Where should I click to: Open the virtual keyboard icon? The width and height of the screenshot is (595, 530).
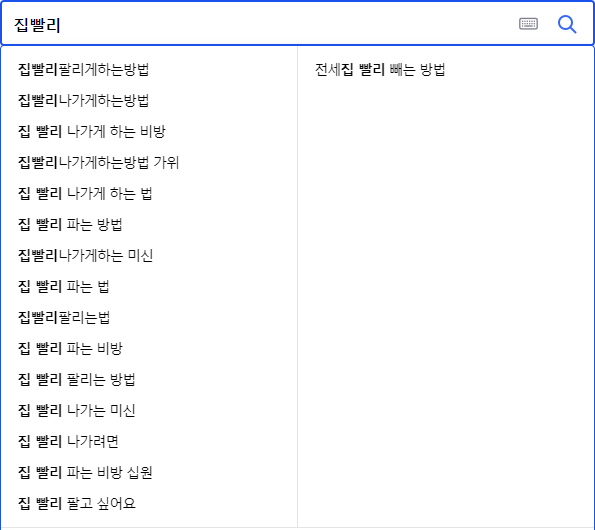528,24
